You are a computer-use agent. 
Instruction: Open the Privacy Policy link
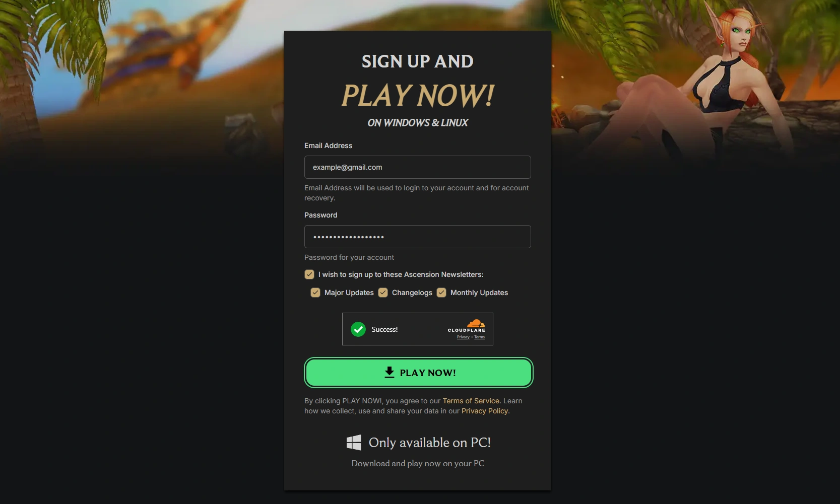(x=485, y=411)
